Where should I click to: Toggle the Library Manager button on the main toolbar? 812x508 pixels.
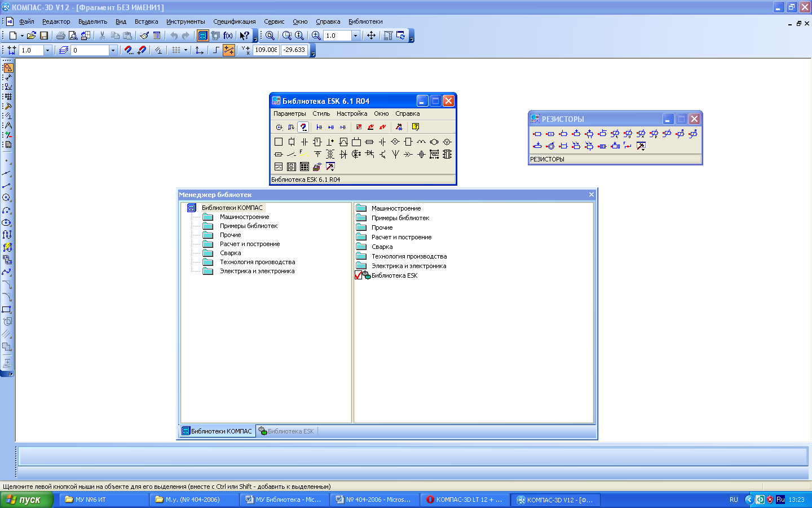pyautogui.click(x=202, y=36)
